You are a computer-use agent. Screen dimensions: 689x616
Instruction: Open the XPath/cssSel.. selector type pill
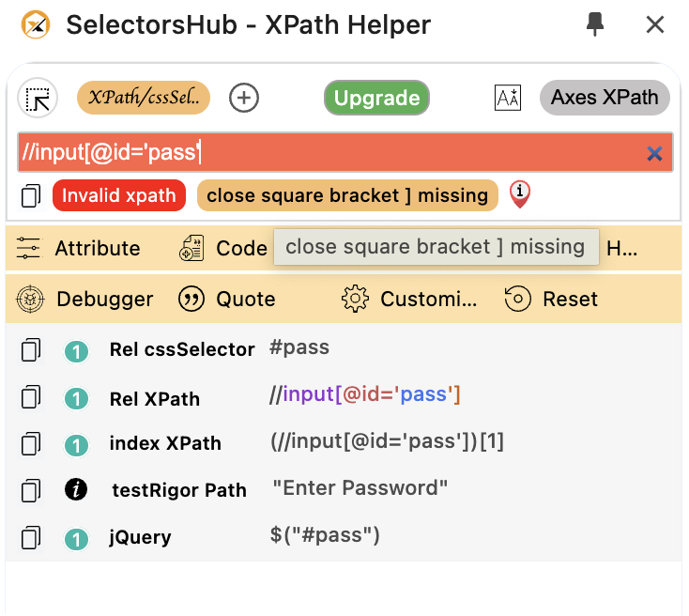(x=144, y=98)
